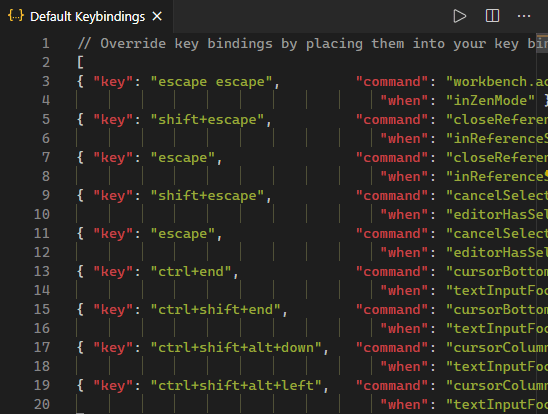The width and height of the screenshot is (548, 414).
Task: Click "inZenMode" when value on line 4
Action: 490,101
